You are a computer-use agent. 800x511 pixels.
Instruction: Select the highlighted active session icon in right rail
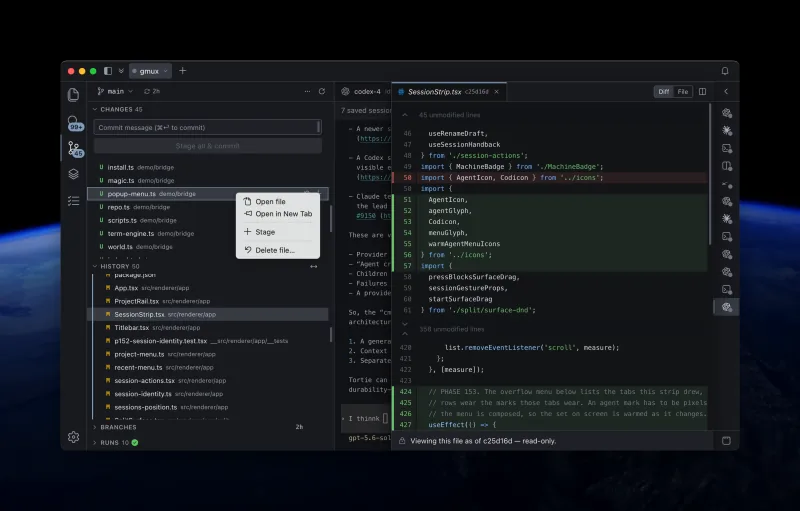tap(727, 307)
